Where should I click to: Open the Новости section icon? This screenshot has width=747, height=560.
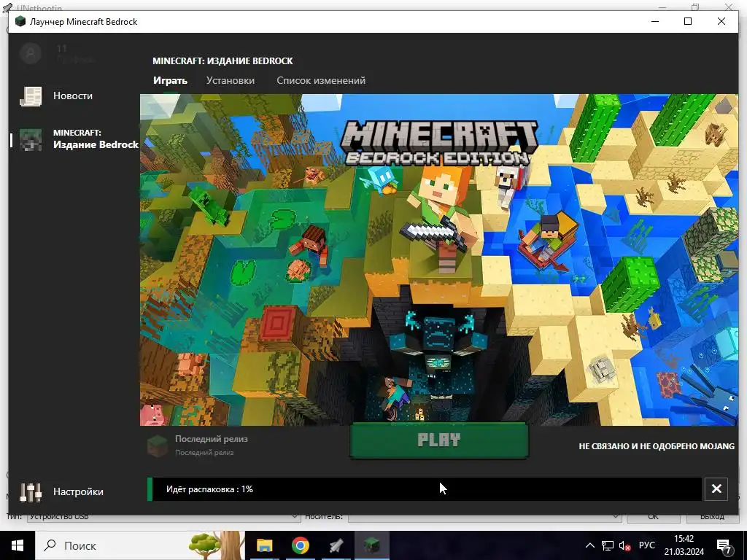(31, 96)
